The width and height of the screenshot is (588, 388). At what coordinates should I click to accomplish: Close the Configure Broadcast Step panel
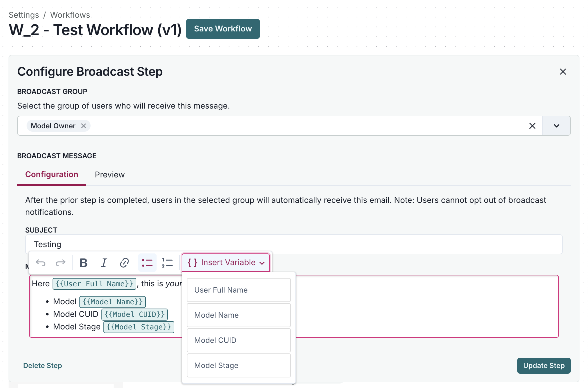[x=563, y=72]
